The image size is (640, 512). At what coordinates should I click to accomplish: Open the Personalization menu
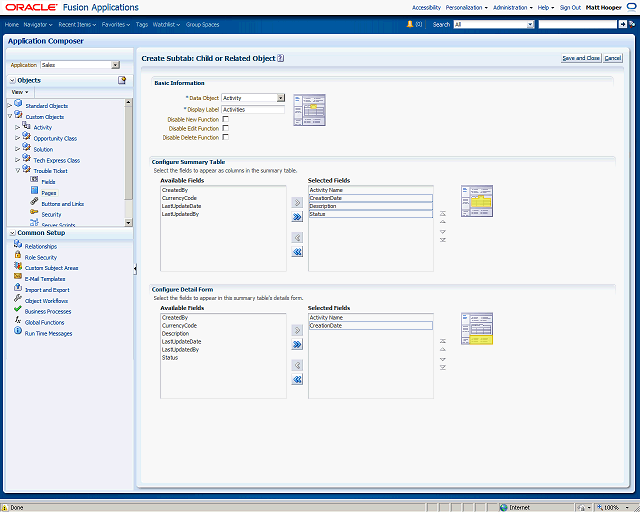466,7
